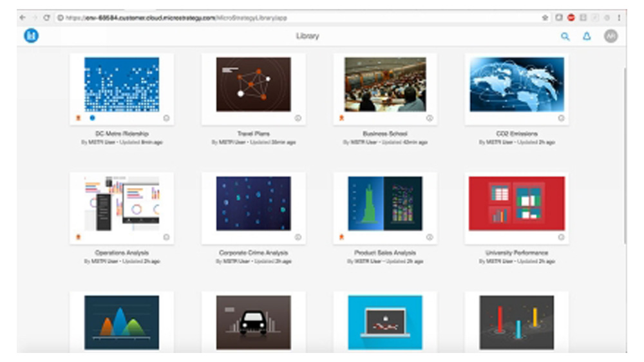Open the user account avatar
This screenshot has height=362, width=644.
point(611,37)
